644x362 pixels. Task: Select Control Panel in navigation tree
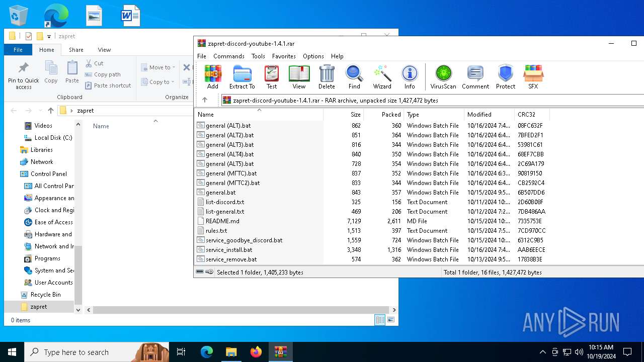[x=48, y=174]
